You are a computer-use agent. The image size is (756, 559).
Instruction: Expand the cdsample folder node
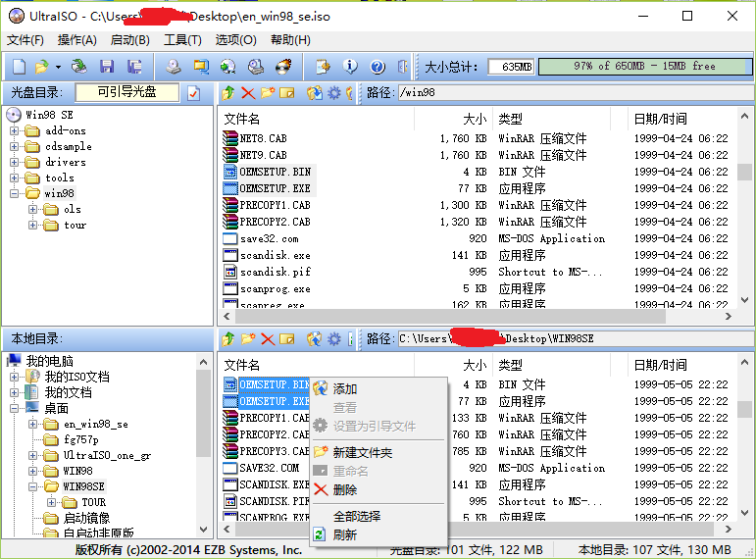14,147
